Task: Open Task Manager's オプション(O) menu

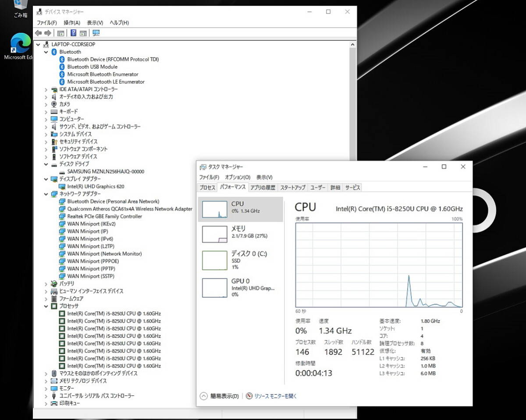Action: 238,177
